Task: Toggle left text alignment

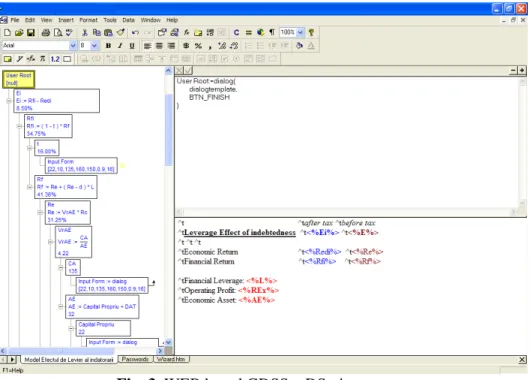Action: 147,46
